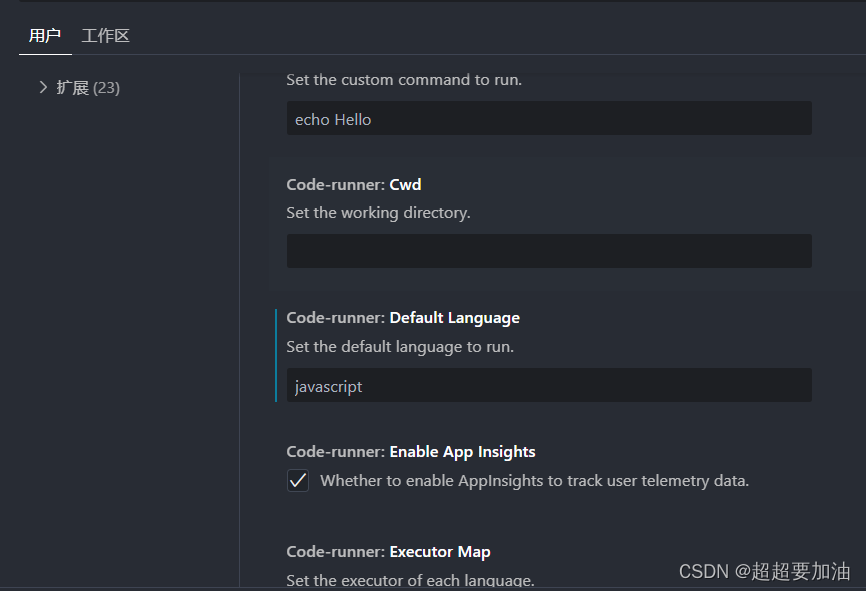The image size is (866, 591).
Task: Click the Code-runner: Cwd setting title
Action: (353, 184)
